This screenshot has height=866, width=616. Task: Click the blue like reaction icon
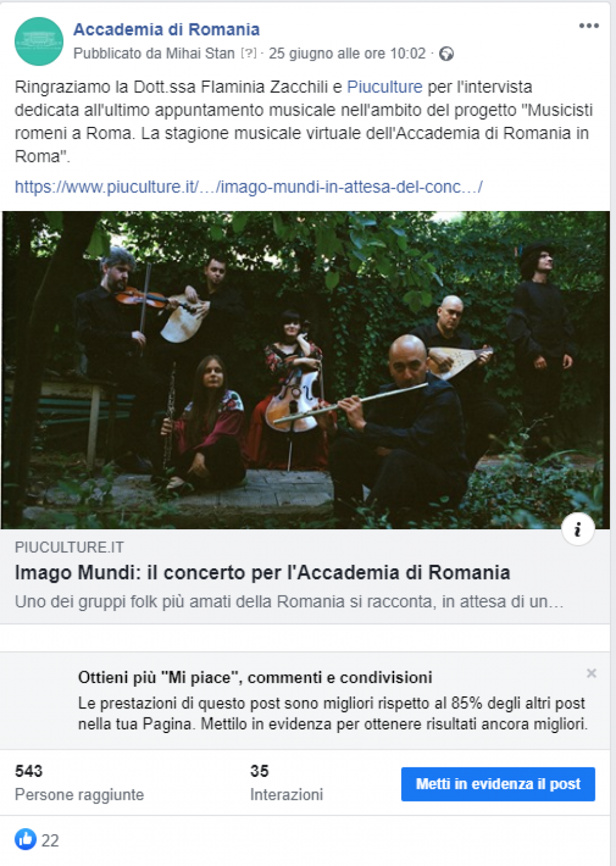click(25, 839)
